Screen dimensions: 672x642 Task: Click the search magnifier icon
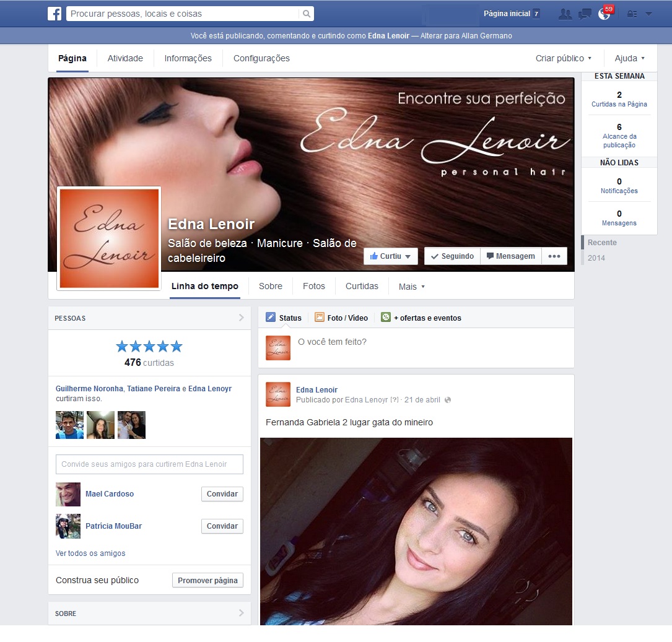pos(307,14)
